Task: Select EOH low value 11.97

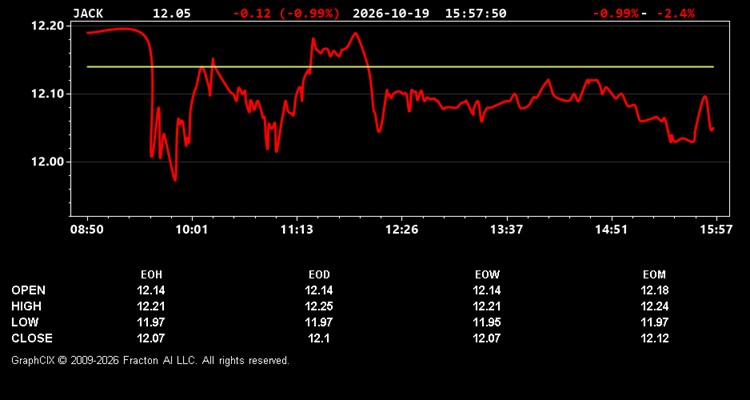Action: tap(151, 322)
